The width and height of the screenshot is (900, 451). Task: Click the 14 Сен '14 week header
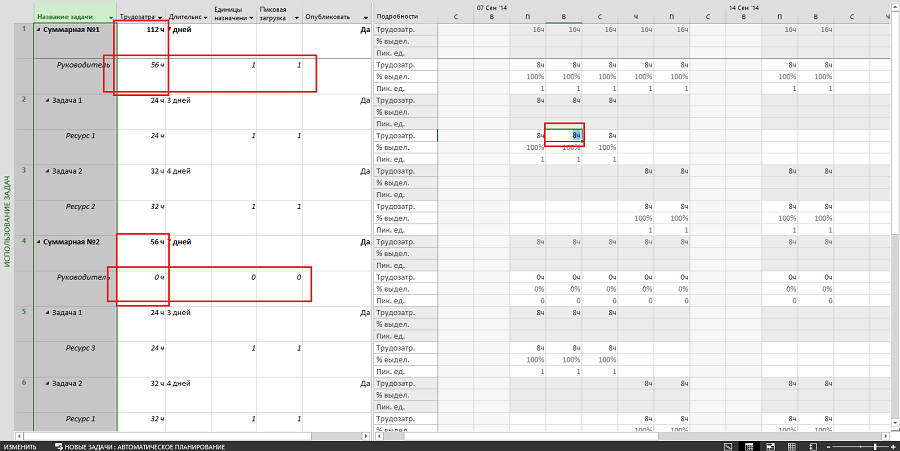(744, 7)
